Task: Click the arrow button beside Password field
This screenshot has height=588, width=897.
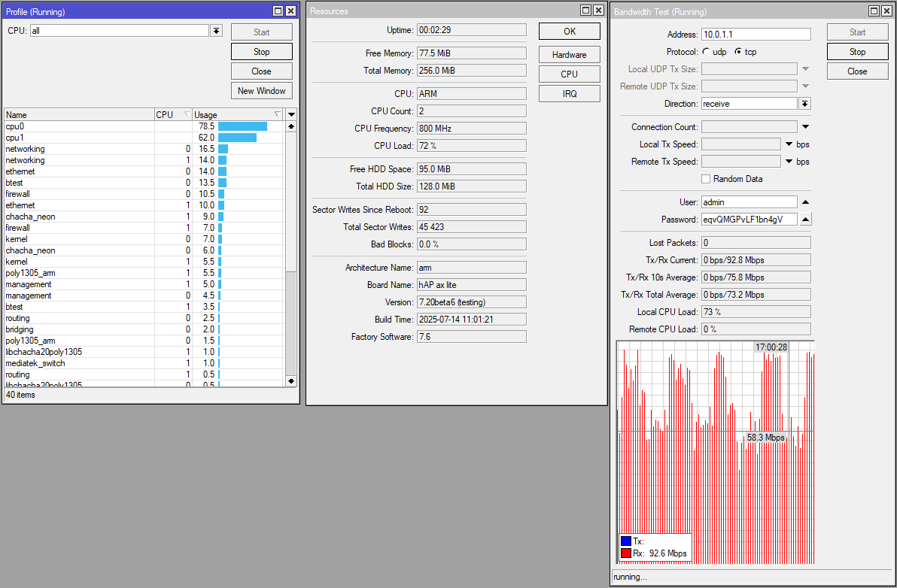Action: coord(804,220)
